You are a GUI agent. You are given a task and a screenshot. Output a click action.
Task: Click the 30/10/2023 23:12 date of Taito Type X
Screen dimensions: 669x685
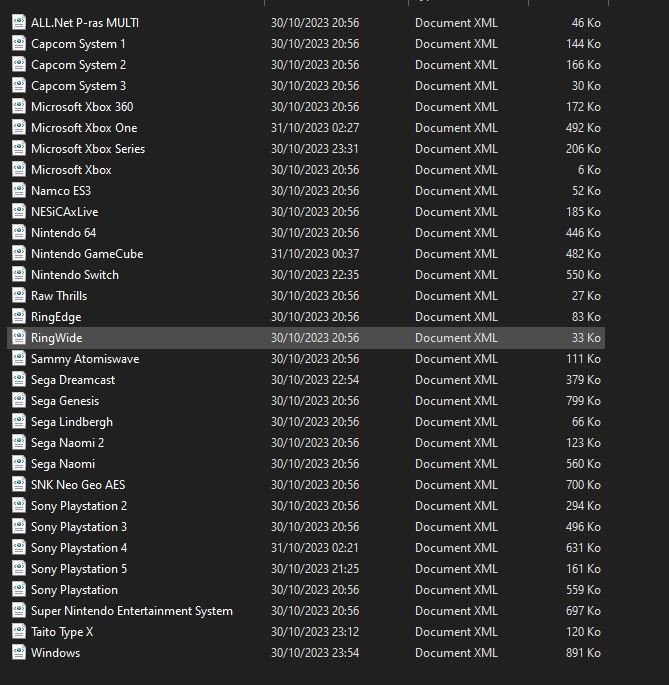pos(315,632)
